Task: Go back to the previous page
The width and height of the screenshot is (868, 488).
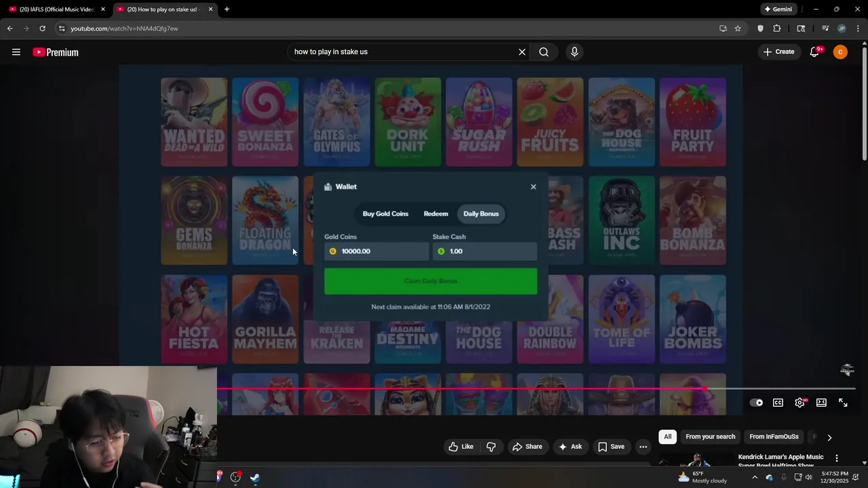Action: (9, 28)
